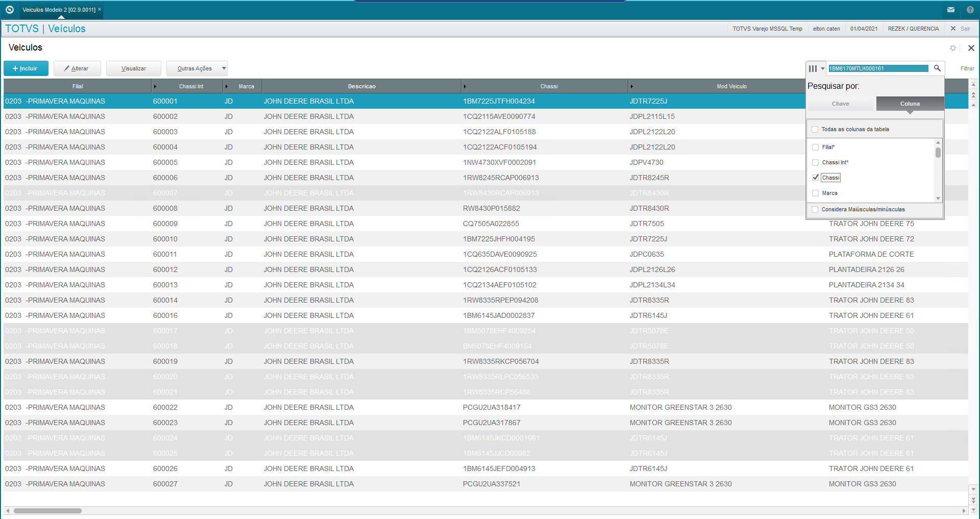Open the help question mark icon

click(970, 10)
